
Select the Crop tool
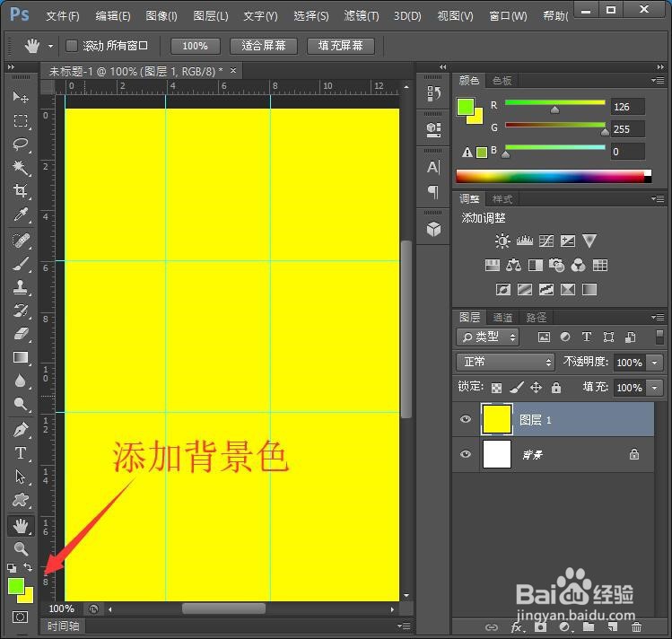click(20, 190)
